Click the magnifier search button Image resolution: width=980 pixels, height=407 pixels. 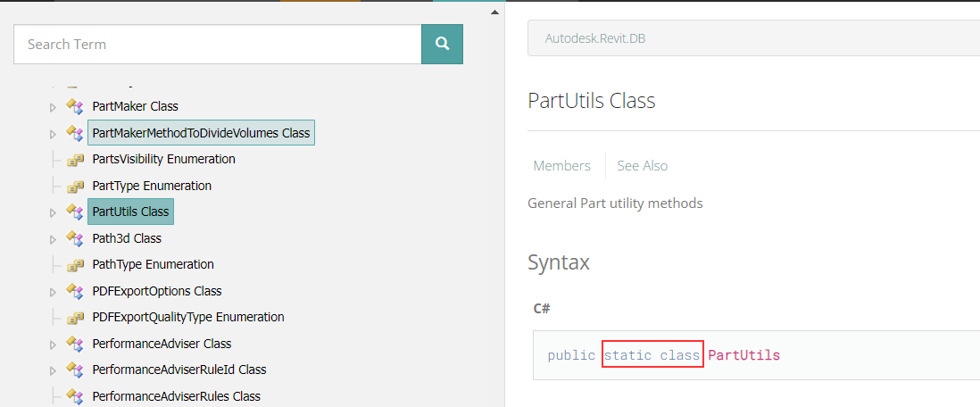tap(442, 44)
